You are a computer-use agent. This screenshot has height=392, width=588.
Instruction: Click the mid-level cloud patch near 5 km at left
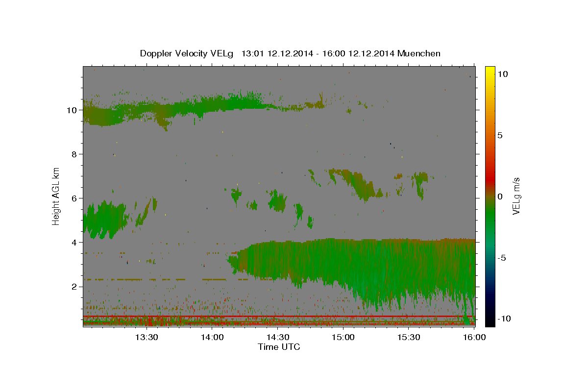(x=105, y=220)
